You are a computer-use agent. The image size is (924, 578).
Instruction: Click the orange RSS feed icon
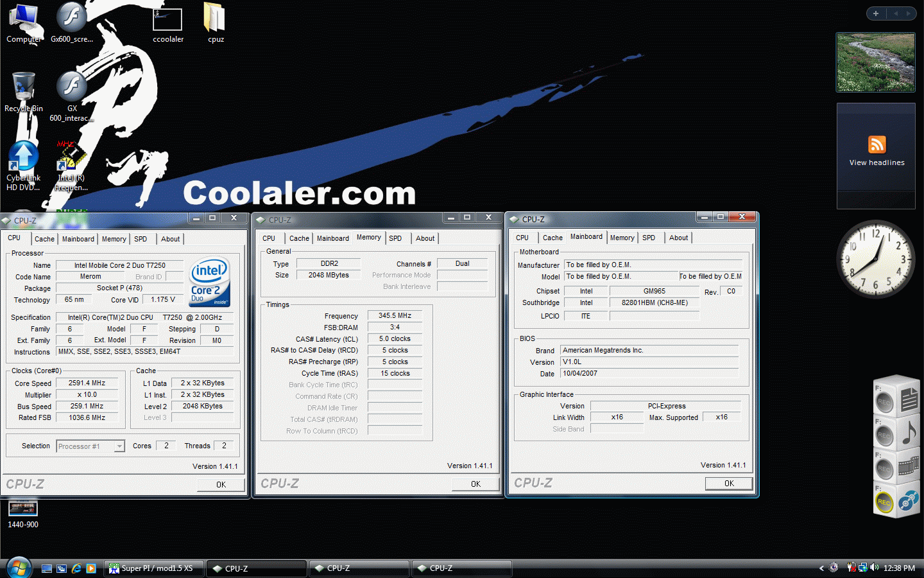tap(877, 144)
